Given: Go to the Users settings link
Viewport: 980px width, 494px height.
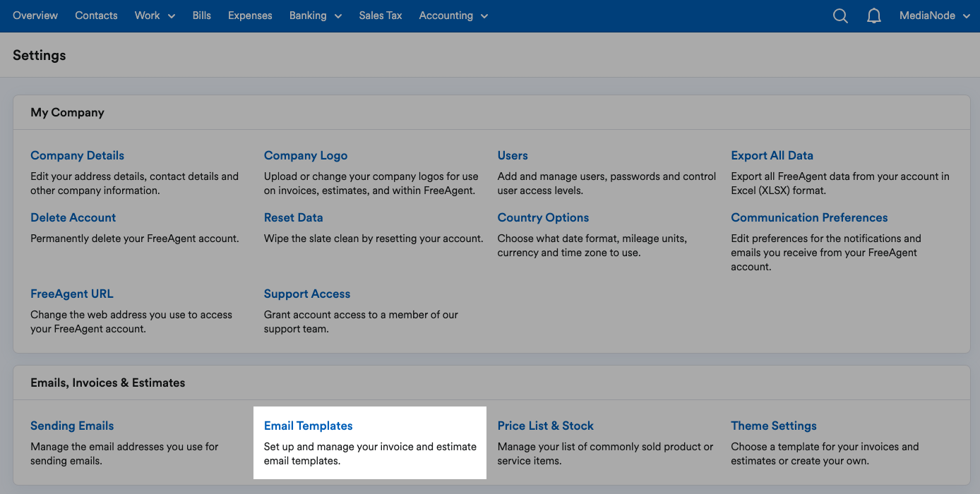Looking at the screenshot, I should (513, 155).
